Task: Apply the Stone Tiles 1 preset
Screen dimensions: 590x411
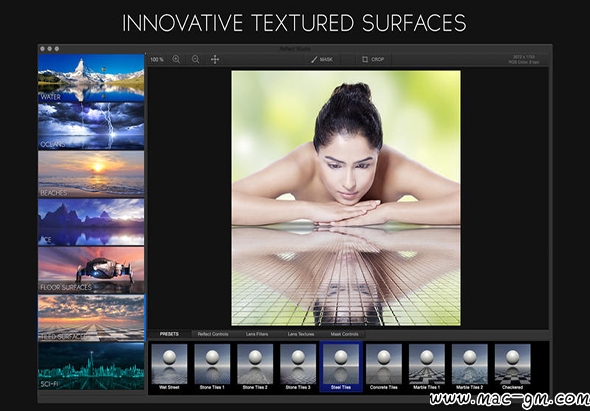Action: (x=212, y=367)
